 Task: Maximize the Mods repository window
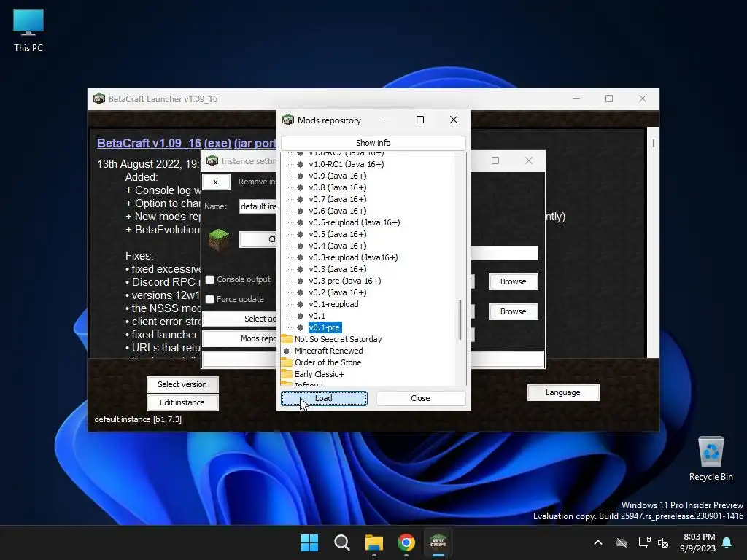click(x=420, y=120)
